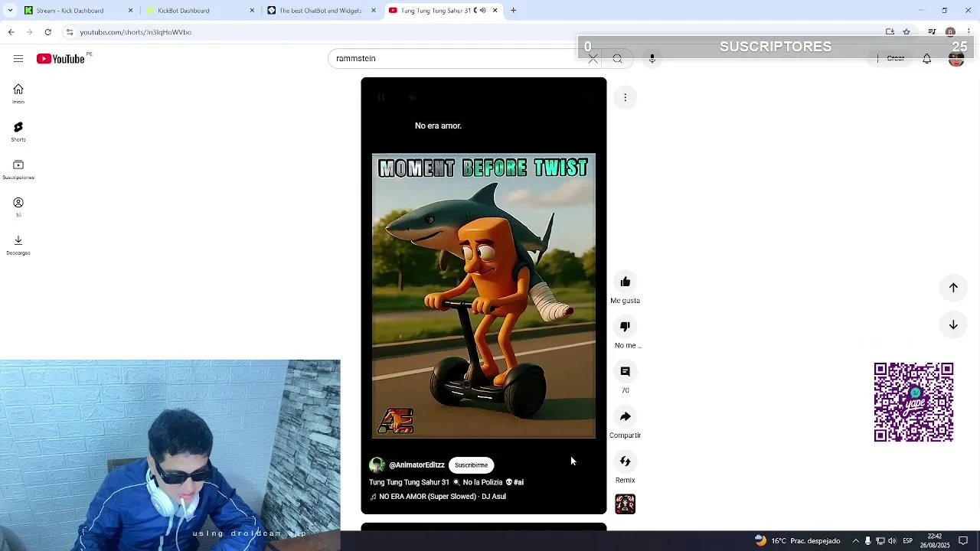Dislike the short
980x551 pixels.
point(625,327)
